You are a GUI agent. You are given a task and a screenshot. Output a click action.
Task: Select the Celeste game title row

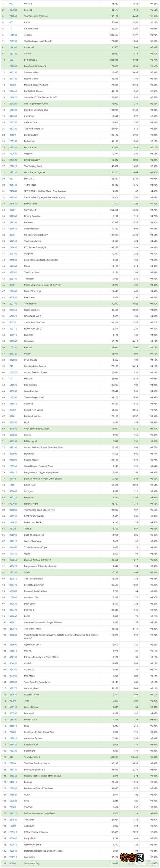pyautogui.click(x=80, y=435)
